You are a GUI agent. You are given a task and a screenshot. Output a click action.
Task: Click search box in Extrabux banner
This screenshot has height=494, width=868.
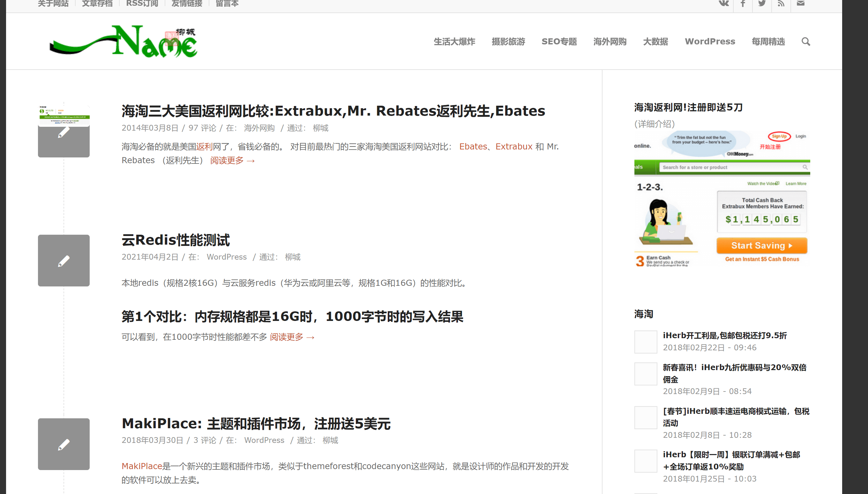[x=734, y=167]
